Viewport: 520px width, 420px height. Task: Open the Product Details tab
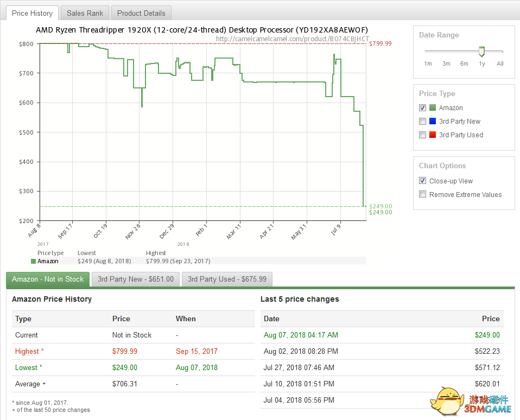(141, 13)
